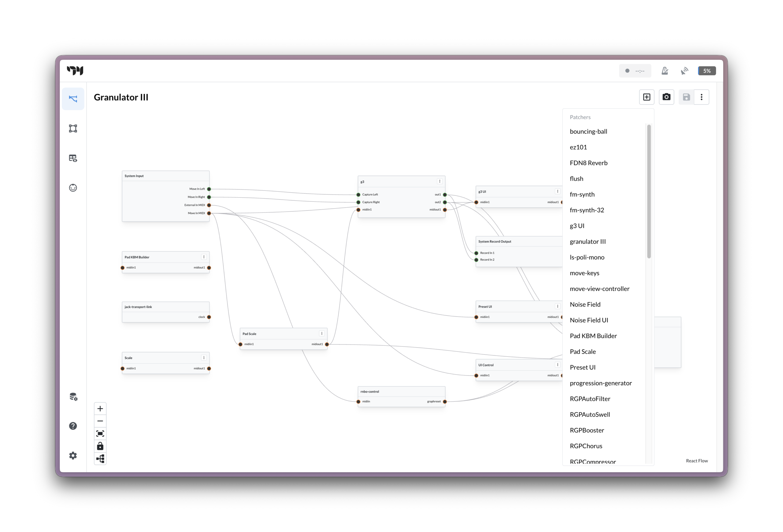This screenshot has width=783, height=532.
Task: Click the React Flow attribution link
Action: click(x=696, y=461)
